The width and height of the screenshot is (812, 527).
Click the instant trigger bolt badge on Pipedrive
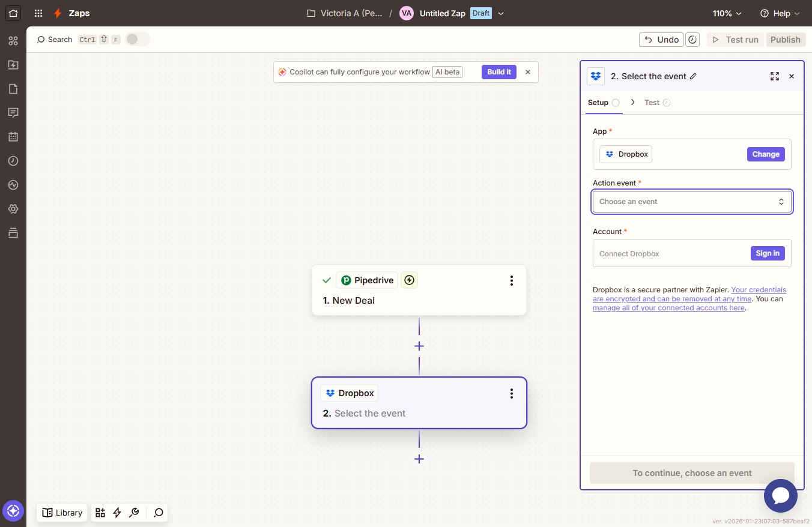[410, 280]
